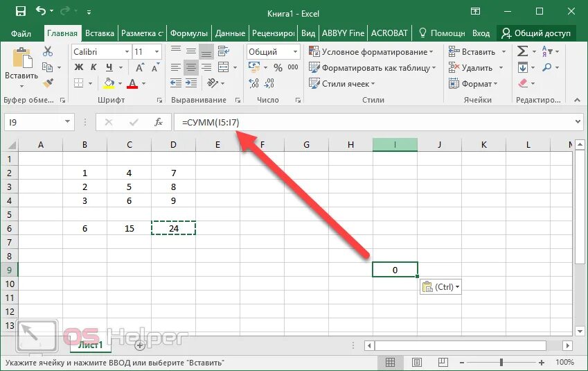The width and height of the screenshot is (588, 371).
Task: Select the zoom slider handle
Action: [x=501, y=362]
